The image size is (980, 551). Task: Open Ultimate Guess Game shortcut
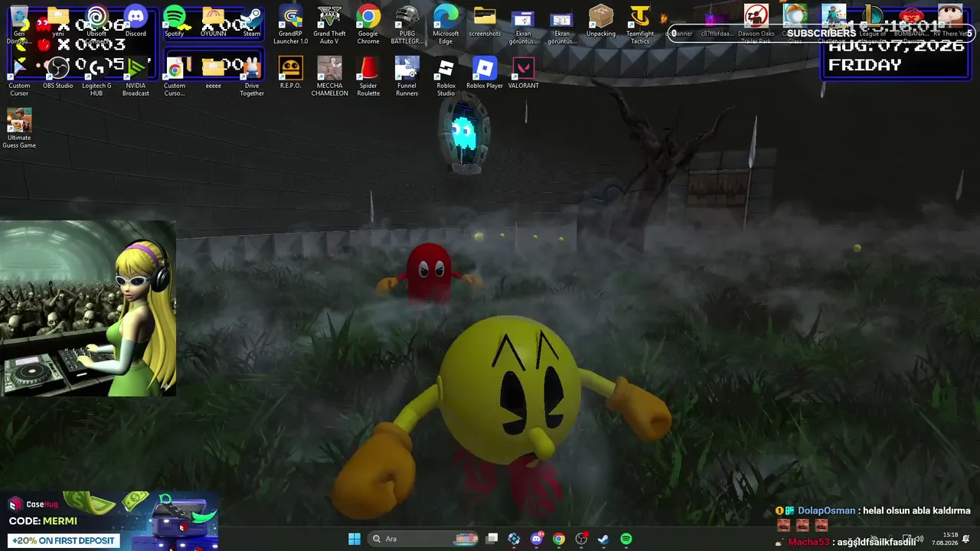[x=19, y=128]
